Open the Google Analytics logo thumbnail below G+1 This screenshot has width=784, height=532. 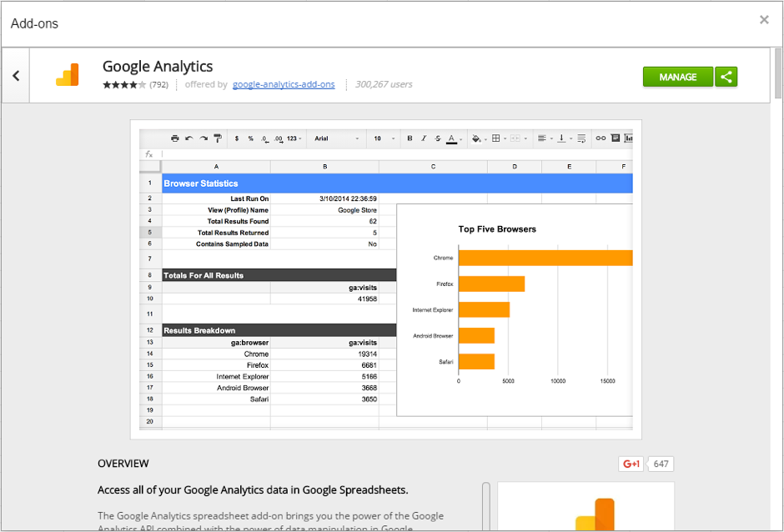pyautogui.click(x=585, y=506)
